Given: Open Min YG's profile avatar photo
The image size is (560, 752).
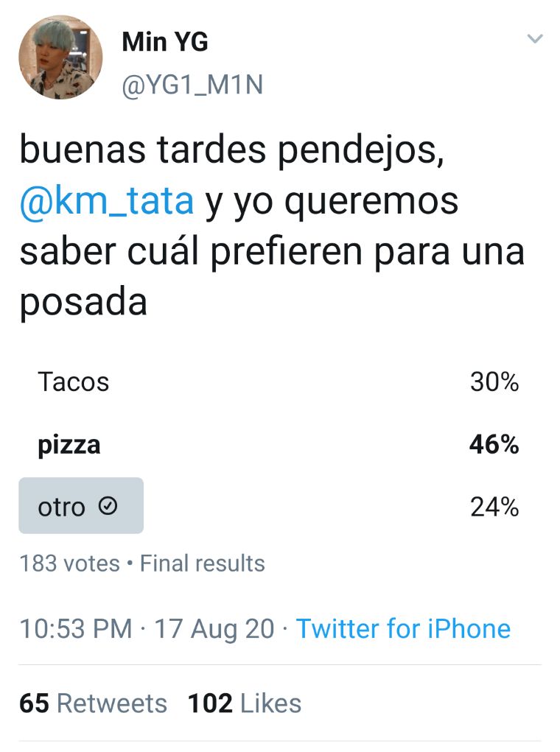Looking at the screenshot, I should pyautogui.click(x=60, y=57).
